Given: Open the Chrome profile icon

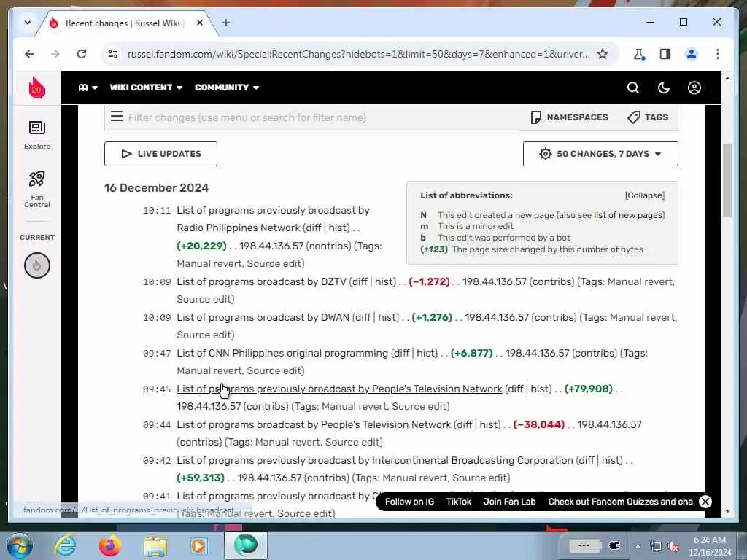Looking at the screenshot, I should coord(692,54).
